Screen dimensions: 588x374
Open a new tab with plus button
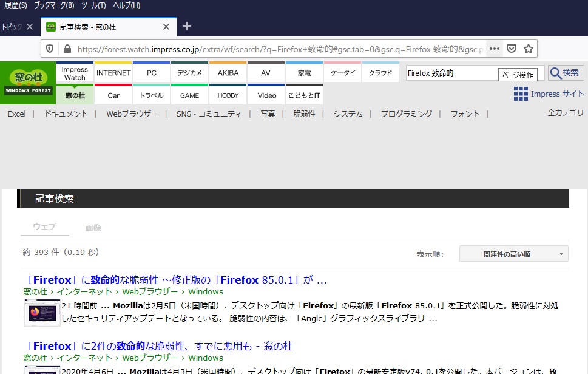click(187, 26)
